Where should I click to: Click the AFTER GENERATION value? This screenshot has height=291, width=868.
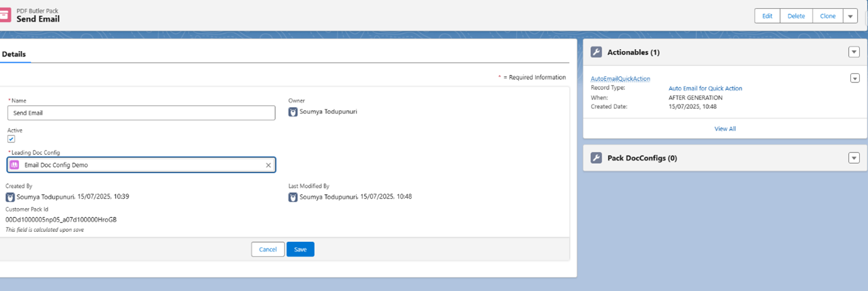pos(696,98)
